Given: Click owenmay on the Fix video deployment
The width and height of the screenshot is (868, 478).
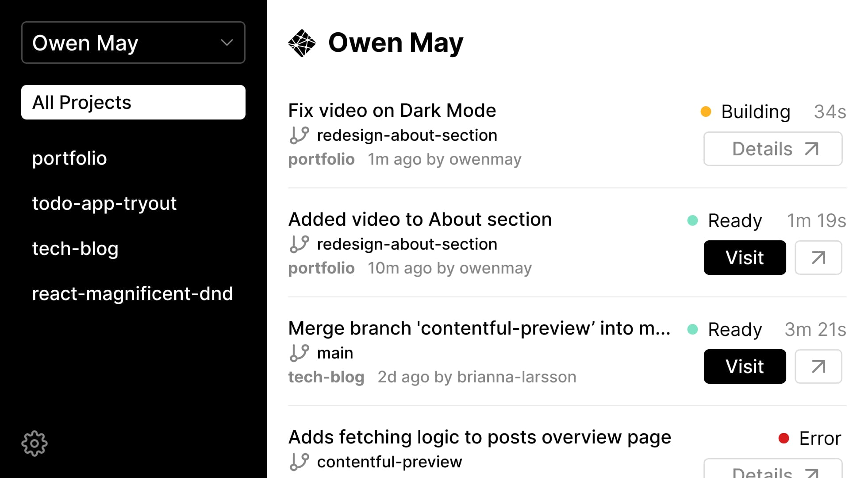Looking at the screenshot, I should [484, 159].
